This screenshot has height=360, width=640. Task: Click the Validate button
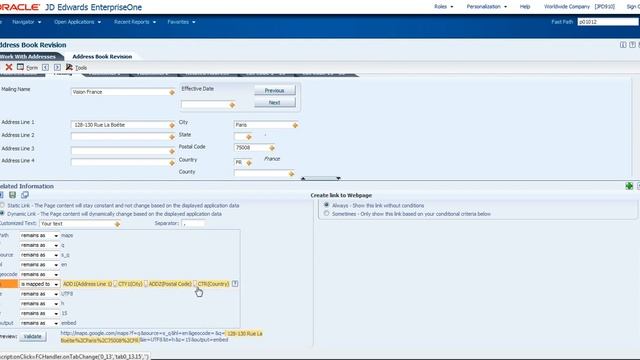tap(32, 337)
